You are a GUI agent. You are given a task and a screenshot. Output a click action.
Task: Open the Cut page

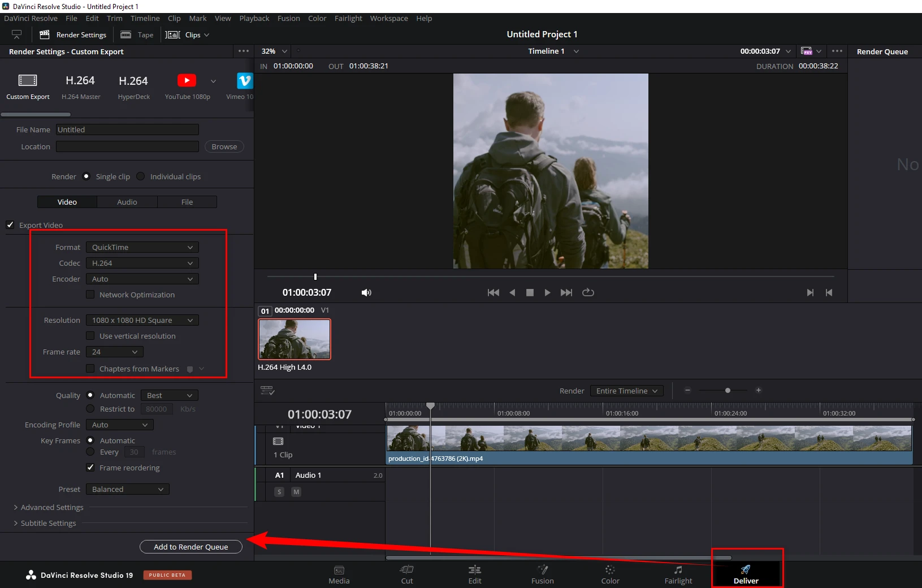(x=407, y=574)
